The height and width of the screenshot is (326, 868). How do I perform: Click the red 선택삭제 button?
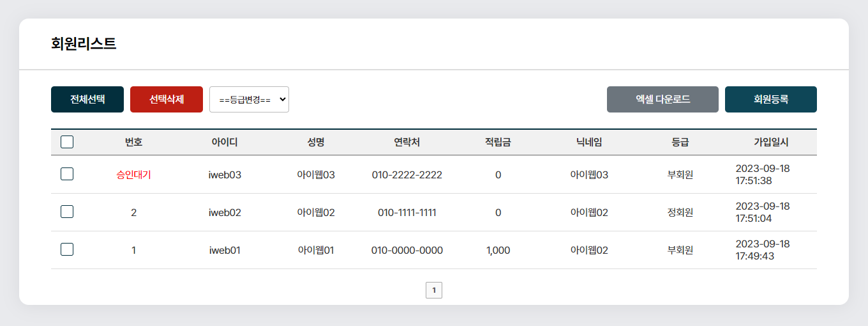(x=167, y=100)
